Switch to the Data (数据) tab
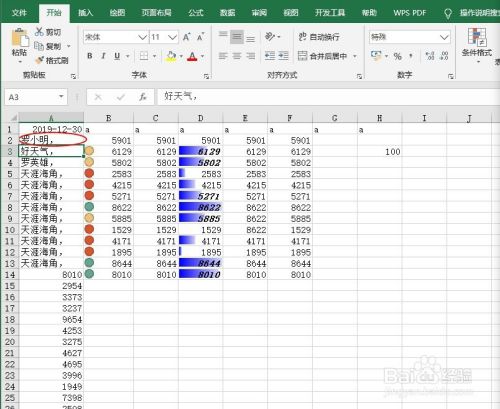The height and width of the screenshot is (409, 500). (x=227, y=13)
